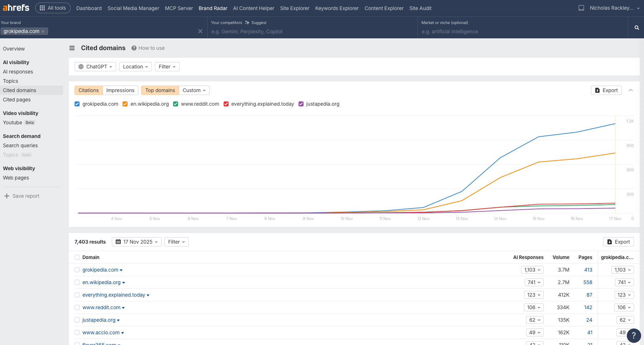Open Keywords Explorer from the top navigation
Screen dimensions: 644x345
click(337, 8)
